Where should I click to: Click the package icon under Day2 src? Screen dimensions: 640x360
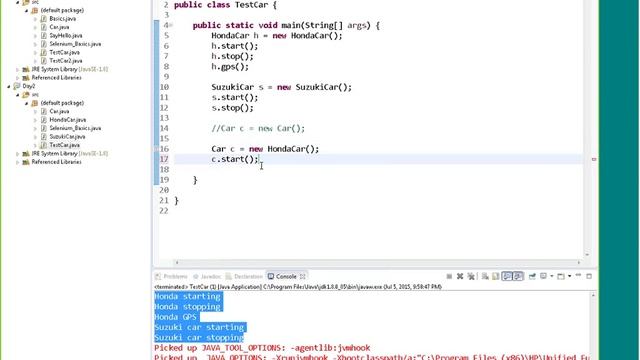pos(35,103)
